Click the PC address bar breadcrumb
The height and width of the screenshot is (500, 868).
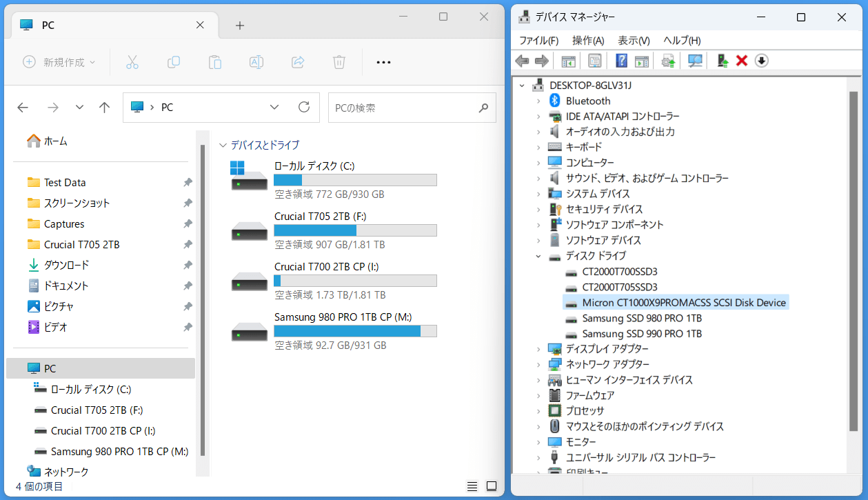[x=167, y=108]
